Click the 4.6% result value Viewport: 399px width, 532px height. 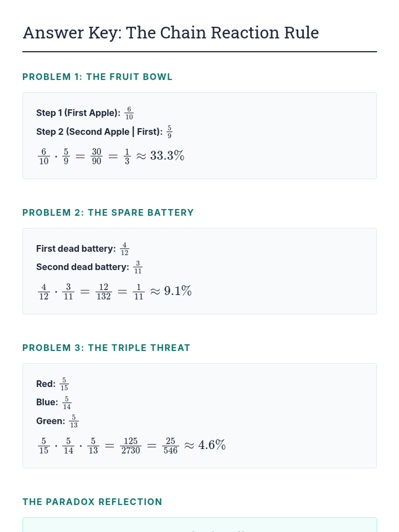click(212, 445)
